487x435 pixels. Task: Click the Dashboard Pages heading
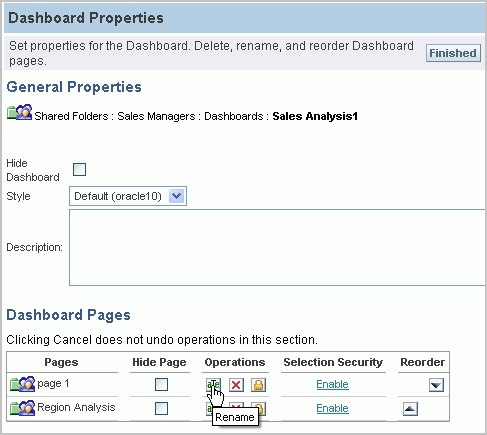pos(68,315)
